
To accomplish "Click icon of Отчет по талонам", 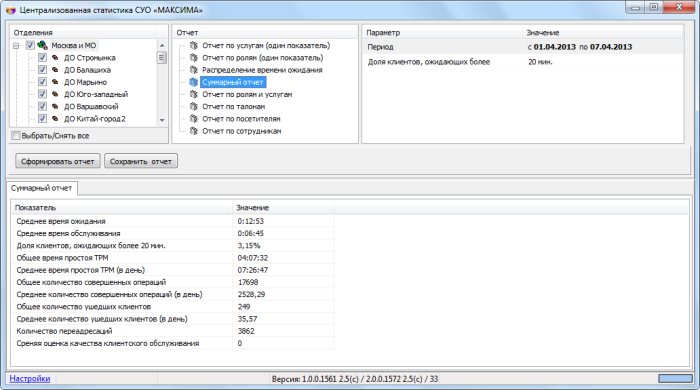I will click(x=193, y=106).
